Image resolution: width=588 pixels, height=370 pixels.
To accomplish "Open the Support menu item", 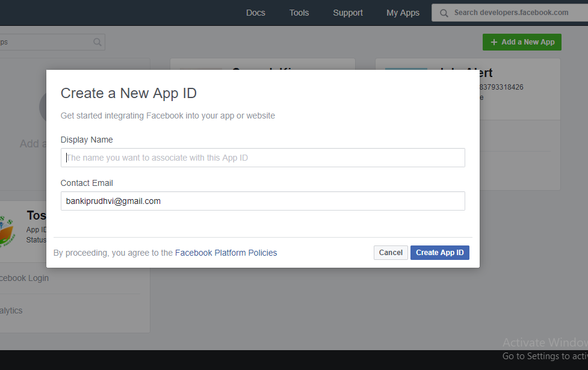I will point(348,13).
